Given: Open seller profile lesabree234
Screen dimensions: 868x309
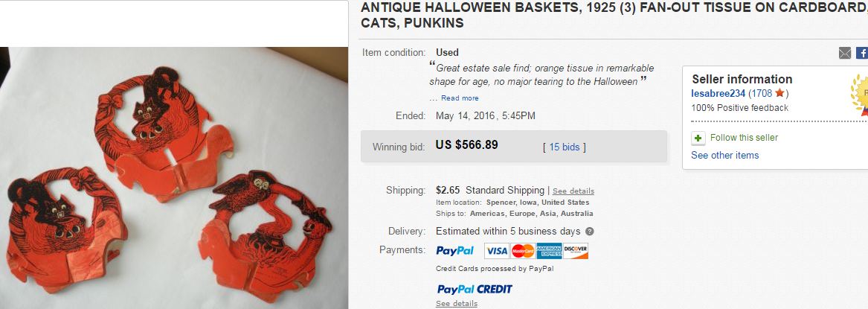Looking at the screenshot, I should 718,93.
